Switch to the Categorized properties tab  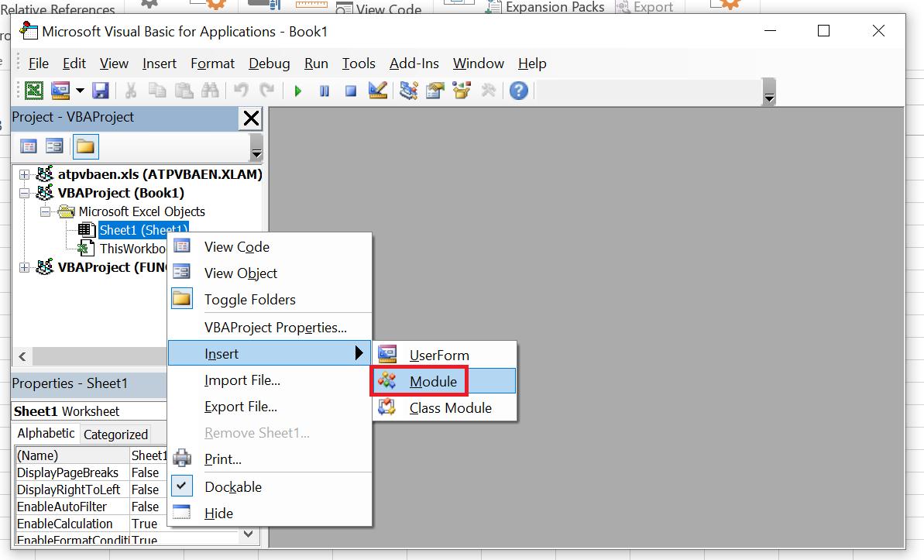point(115,434)
